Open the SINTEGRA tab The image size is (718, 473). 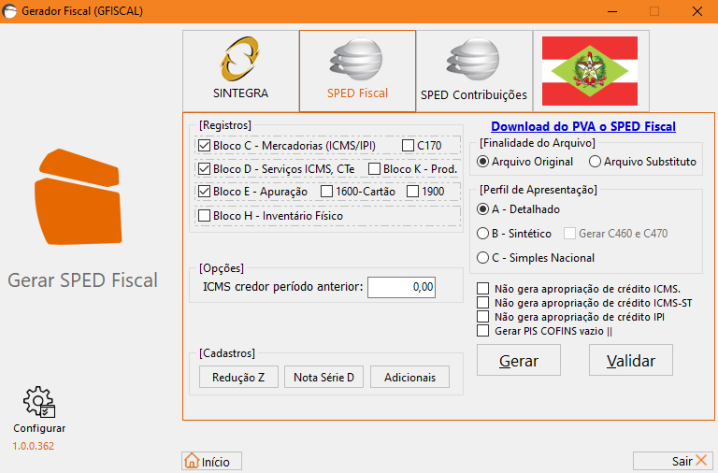[240, 71]
